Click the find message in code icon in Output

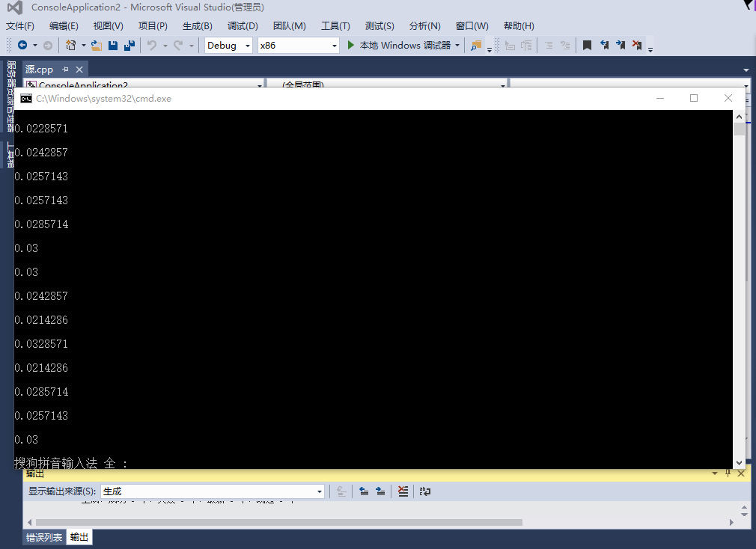click(x=341, y=491)
